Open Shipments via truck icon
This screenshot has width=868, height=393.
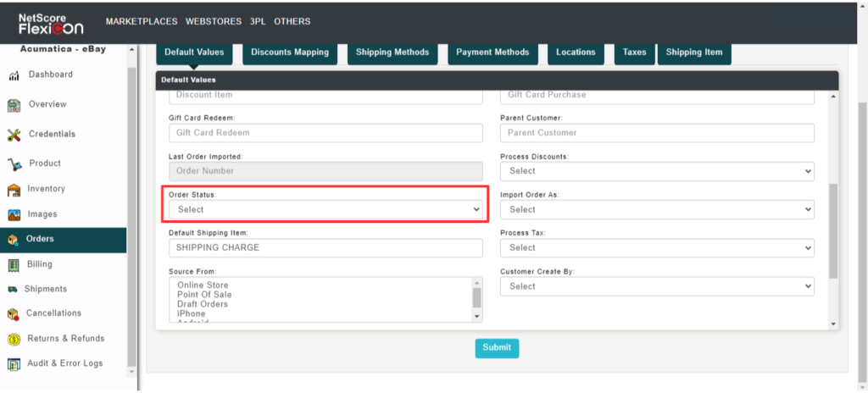(x=13, y=290)
